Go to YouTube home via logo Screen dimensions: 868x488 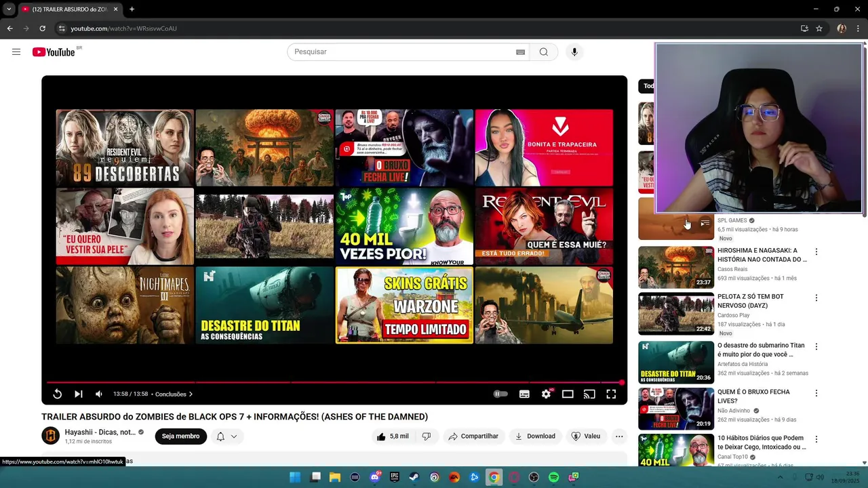coord(54,52)
